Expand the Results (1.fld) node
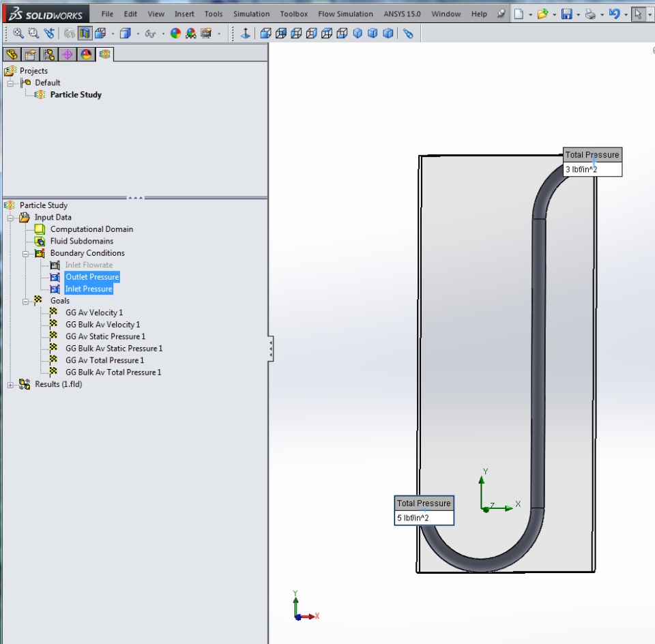Viewport: 655px width, 644px height. click(10, 385)
